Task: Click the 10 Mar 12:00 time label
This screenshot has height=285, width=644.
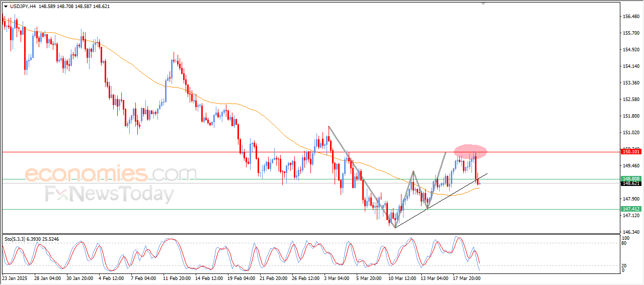Action: (x=402, y=277)
